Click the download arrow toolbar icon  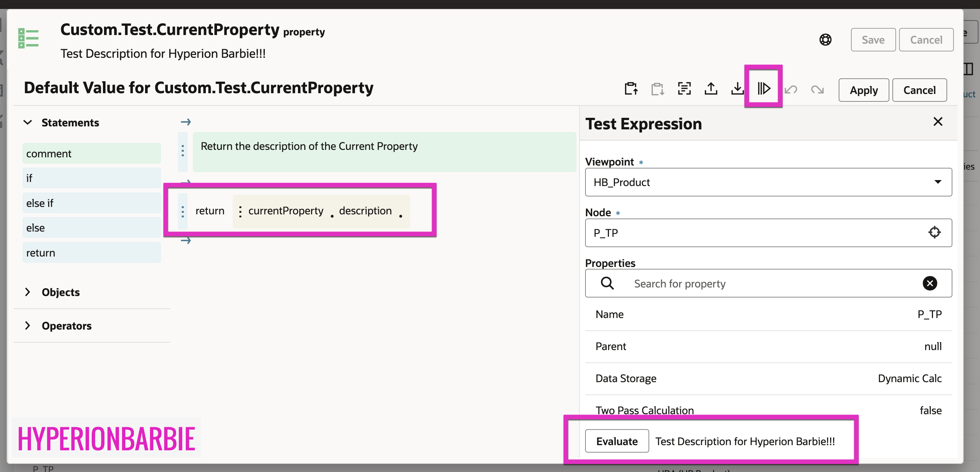point(737,89)
